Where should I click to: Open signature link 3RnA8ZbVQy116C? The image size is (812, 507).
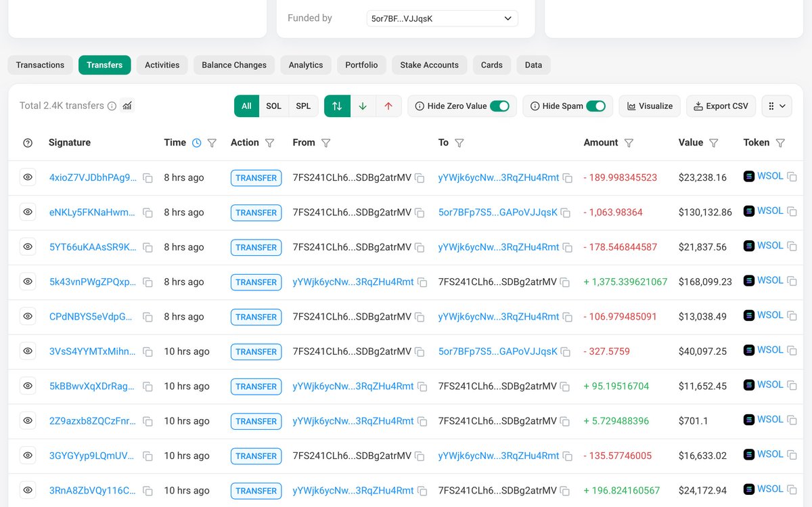pyautogui.click(x=93, y=490)
